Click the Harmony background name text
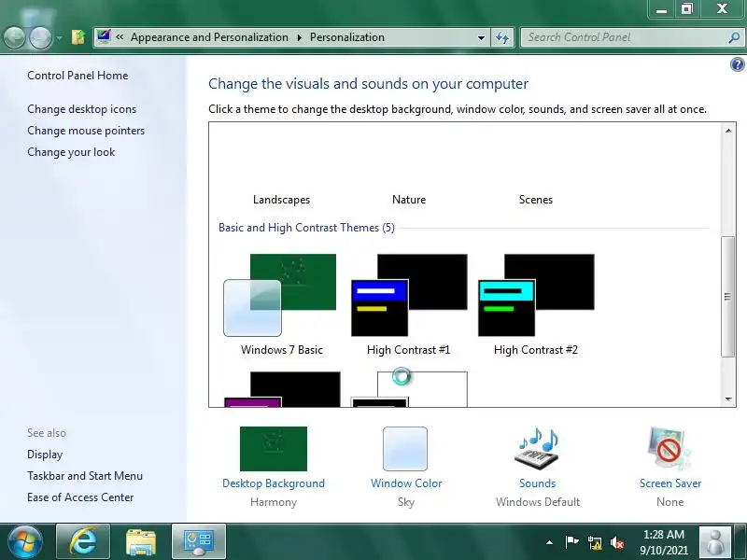Viewport: 747px width, 560px height. [274, 502]
